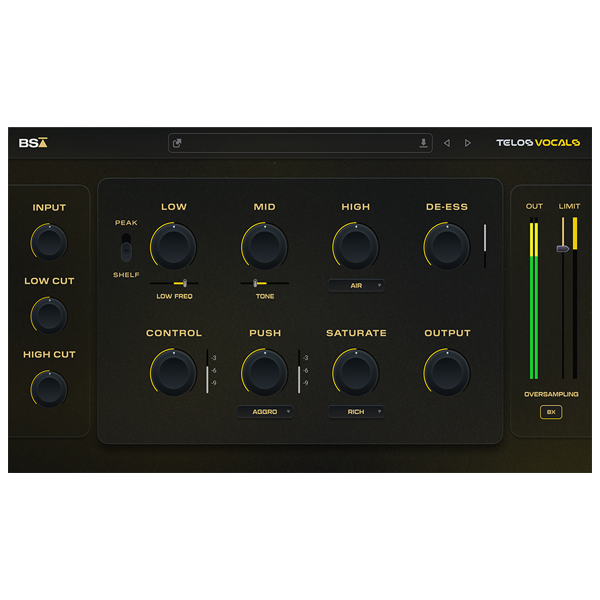Viewport: 600px width, 600px height.
Task: Open the Saturate RICH type dropdown
Action: coord(356,411)
